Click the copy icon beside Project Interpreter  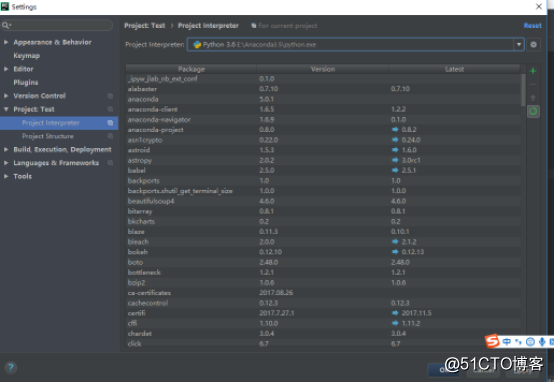(110, 123)
